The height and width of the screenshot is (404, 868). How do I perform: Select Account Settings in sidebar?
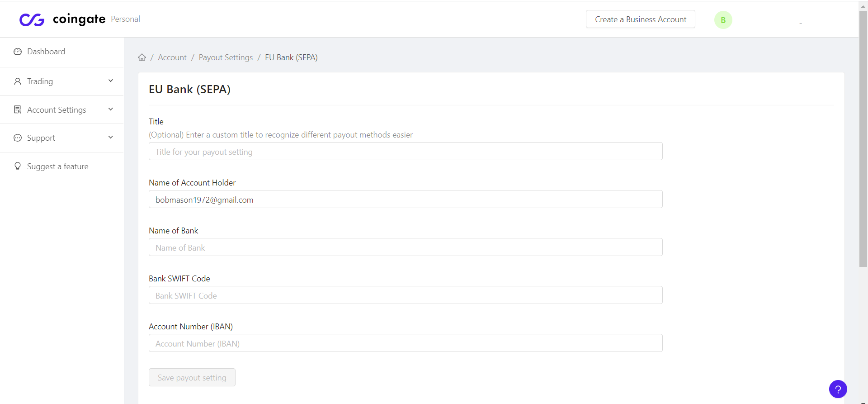point(62,110)
